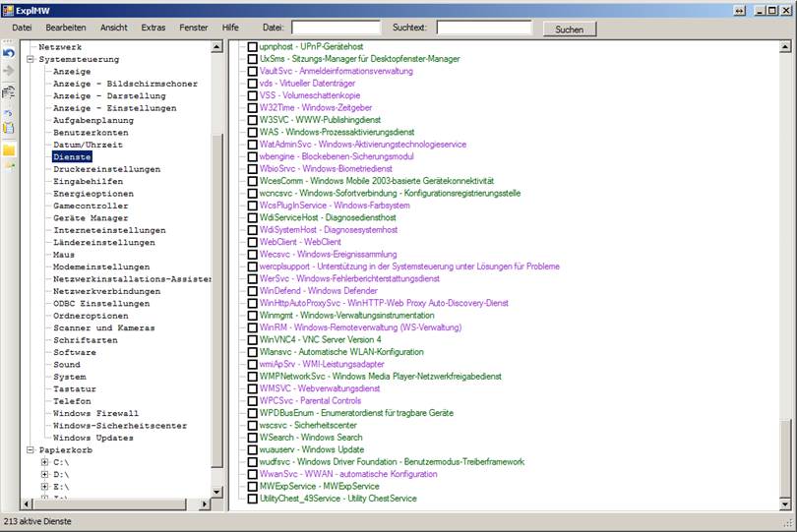Click the small icon below the yellow folder
The height and width of the screenshot is (532, 797).
(10, 165)
